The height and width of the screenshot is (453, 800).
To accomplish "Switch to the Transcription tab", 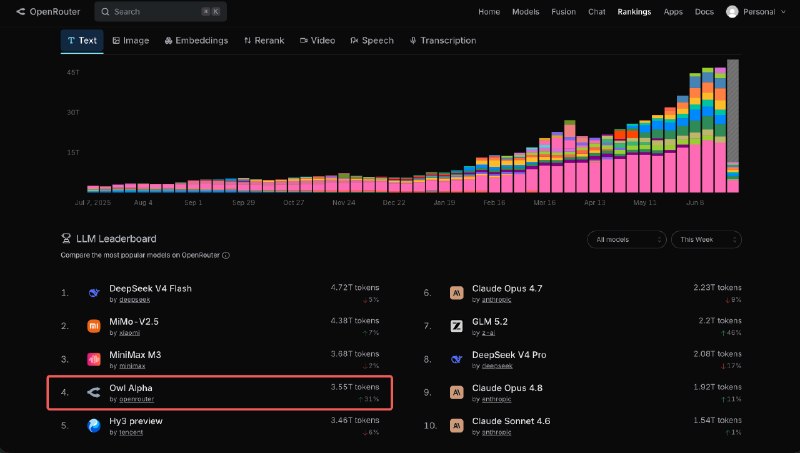I will click(443, 41).
